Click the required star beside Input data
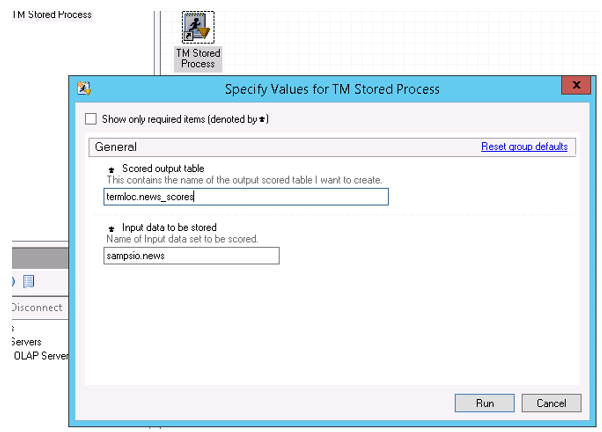 pos(111,228)
